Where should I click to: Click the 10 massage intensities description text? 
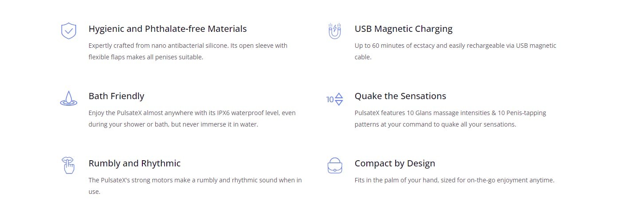click(450, 119)
